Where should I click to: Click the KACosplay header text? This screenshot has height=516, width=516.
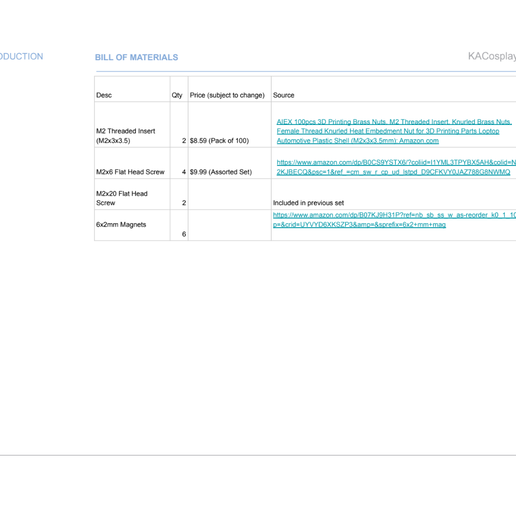point(492,56)
